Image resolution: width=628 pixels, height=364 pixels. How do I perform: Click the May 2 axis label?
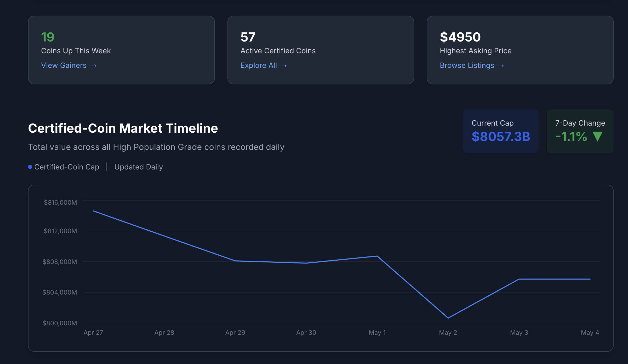(448, 332)
